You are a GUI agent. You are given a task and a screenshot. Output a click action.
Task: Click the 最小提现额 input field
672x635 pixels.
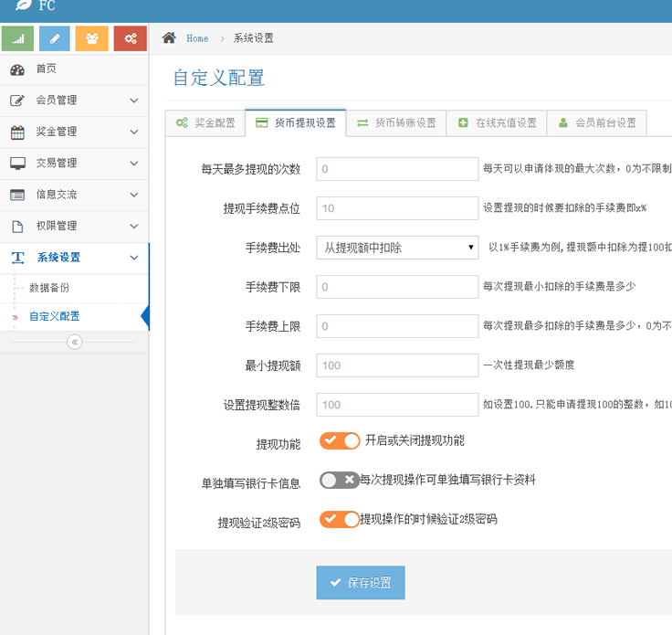[x=397, y=365]
